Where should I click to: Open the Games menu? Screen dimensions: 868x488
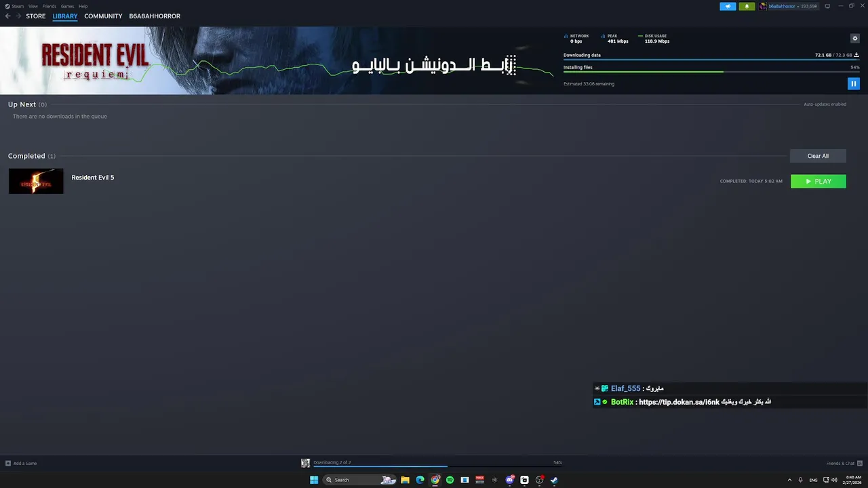click(67, 6)
